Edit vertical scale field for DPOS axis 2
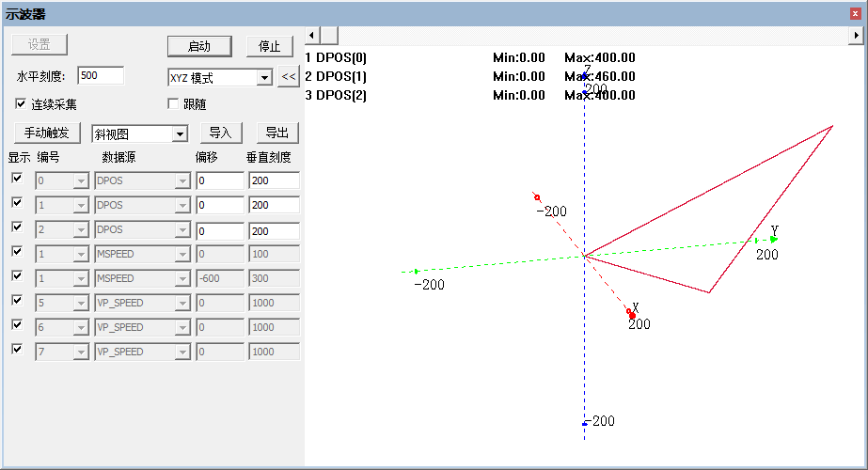868x470 pixels. click(x=274, y=231)
